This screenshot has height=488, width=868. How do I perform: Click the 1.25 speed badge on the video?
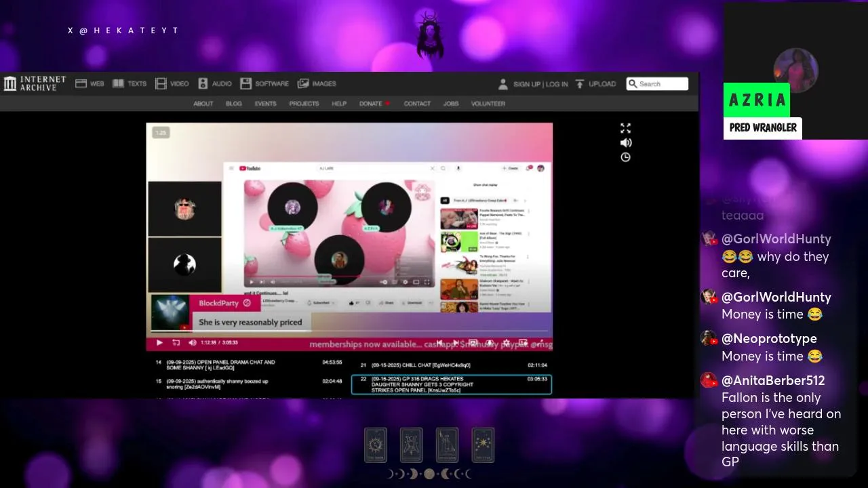tap(161, 133)
